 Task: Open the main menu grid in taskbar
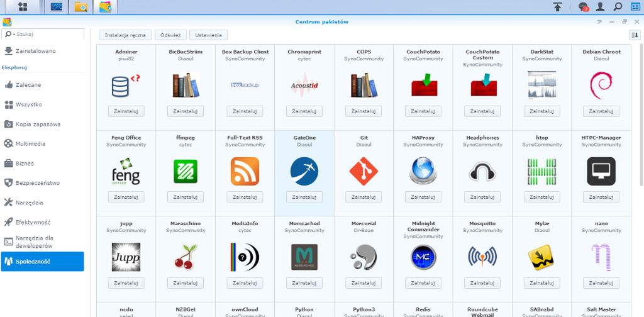pyautogui.click(x=23, y=6)
